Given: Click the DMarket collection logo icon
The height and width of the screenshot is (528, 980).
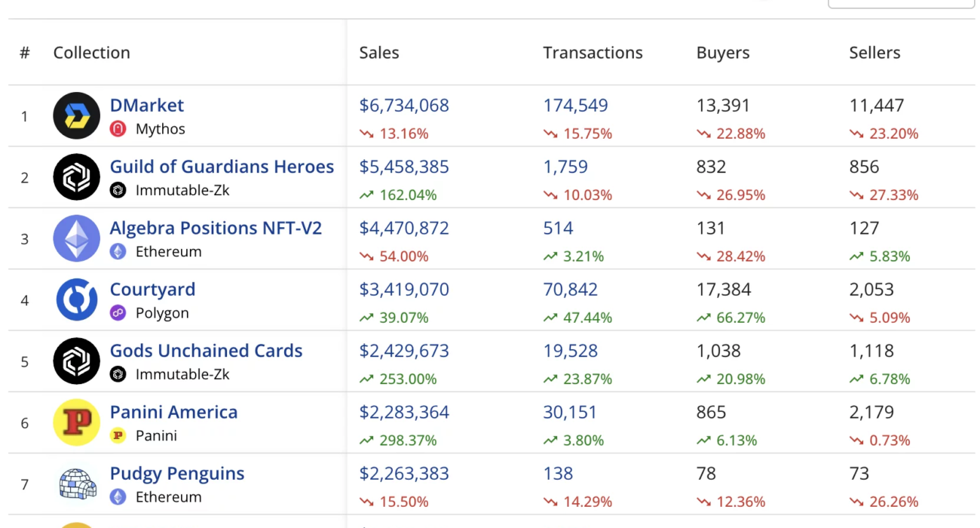Looking at the screenshot, I should coord(76,116).
